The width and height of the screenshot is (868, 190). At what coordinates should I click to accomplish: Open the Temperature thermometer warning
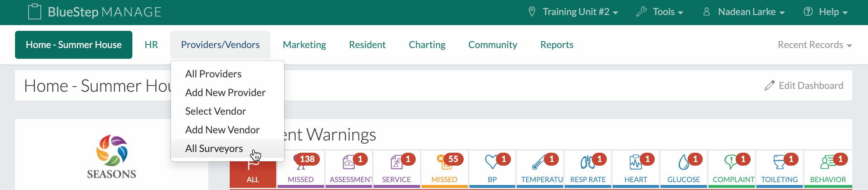tap(539, 162)
